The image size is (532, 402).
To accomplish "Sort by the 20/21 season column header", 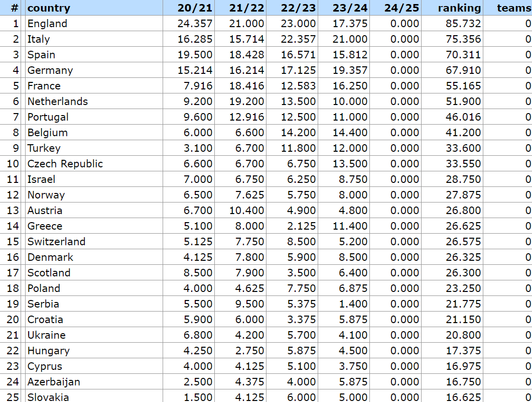I will (x=195, y=8).
